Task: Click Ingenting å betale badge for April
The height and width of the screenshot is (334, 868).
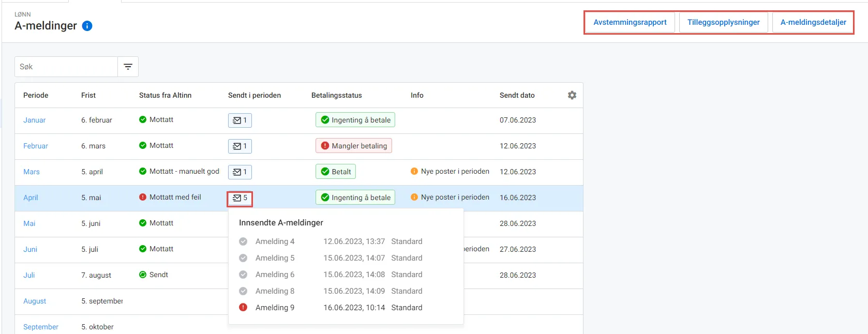Action: click(x=355, y=198)
